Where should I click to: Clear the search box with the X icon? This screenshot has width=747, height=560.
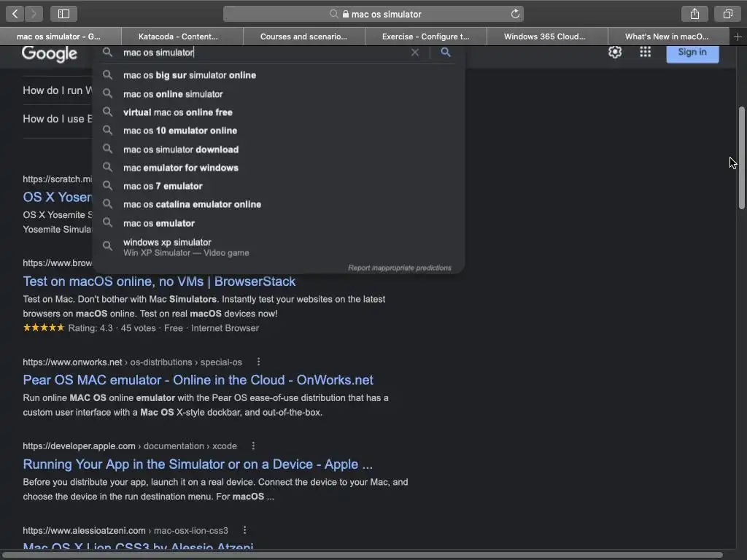415,52
